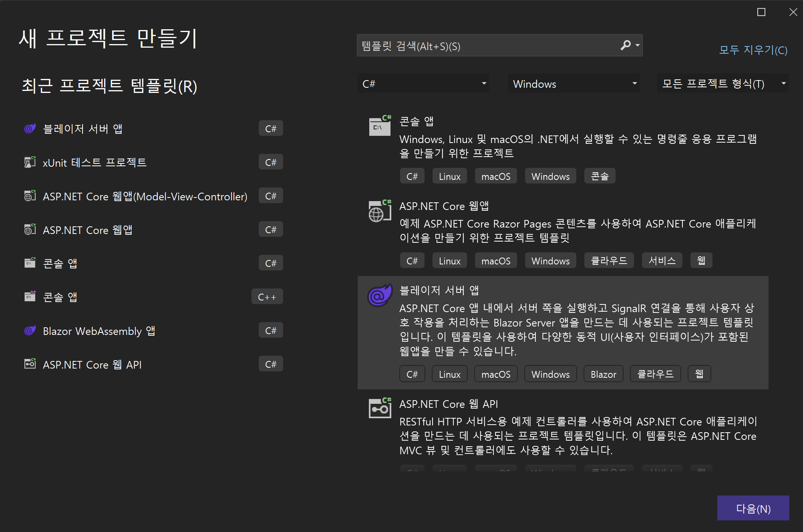The width and height of the screenshot is (803, 532).
Task: Click the large 블레이저 서버 앱 template icon
Action: [x=380, y=296]
